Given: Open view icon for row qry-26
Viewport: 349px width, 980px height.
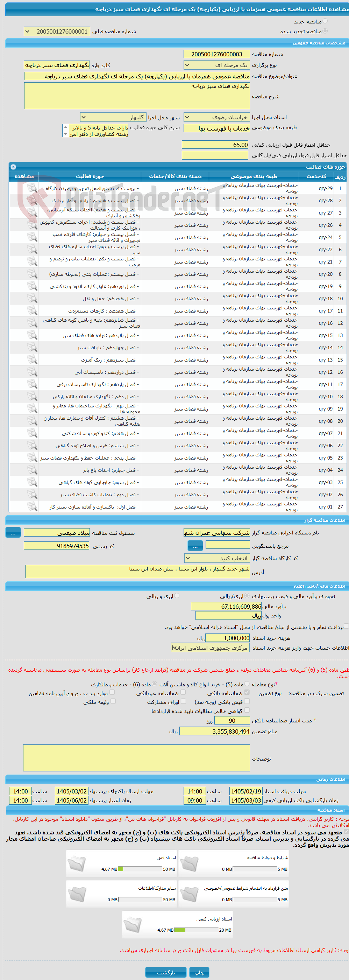Looking at the screenshot, I should point(32,225).
